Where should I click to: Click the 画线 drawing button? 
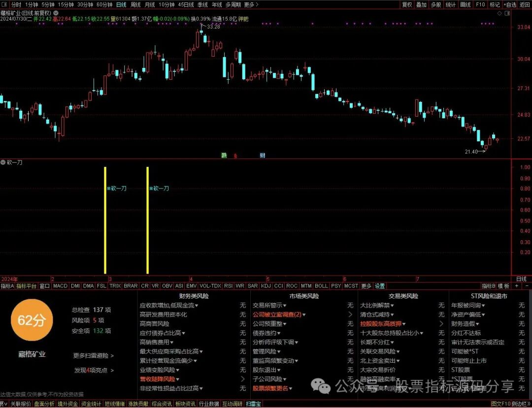pos(465,5)
